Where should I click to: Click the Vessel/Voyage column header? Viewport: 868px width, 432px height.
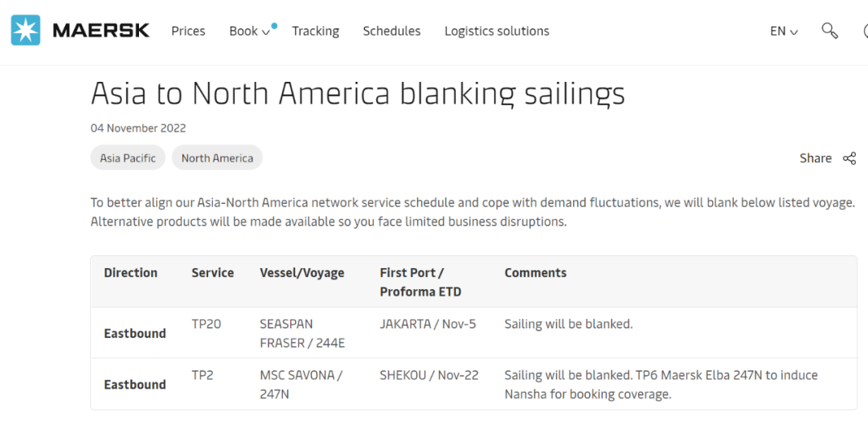pos(301,273)
